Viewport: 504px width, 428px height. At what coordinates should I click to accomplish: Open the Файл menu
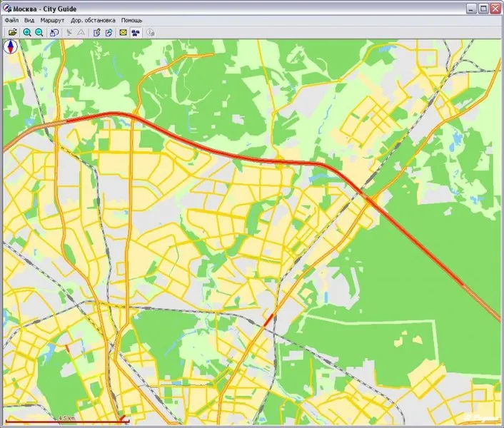click(11, 20)
